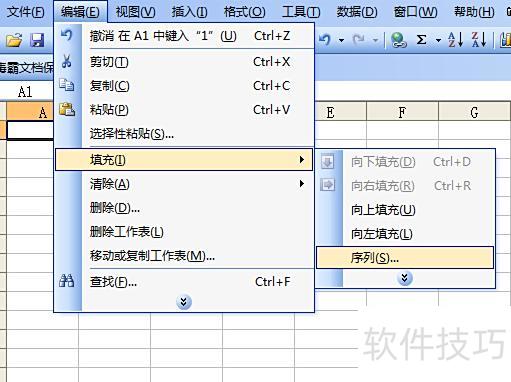Click the fill right arrow icon in submenu
The image size is (511, 382).
point(327,185)
